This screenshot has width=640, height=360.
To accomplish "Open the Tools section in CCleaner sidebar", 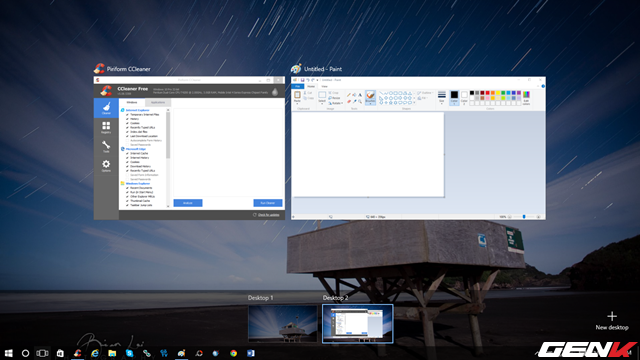I will 106,147.
